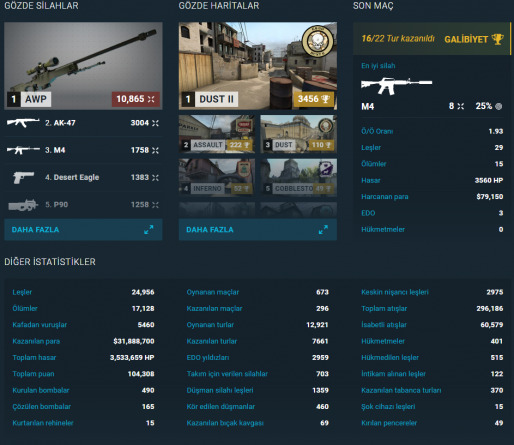Click the 'Kazanılan para' value $31,888,700

click(134, 341)
